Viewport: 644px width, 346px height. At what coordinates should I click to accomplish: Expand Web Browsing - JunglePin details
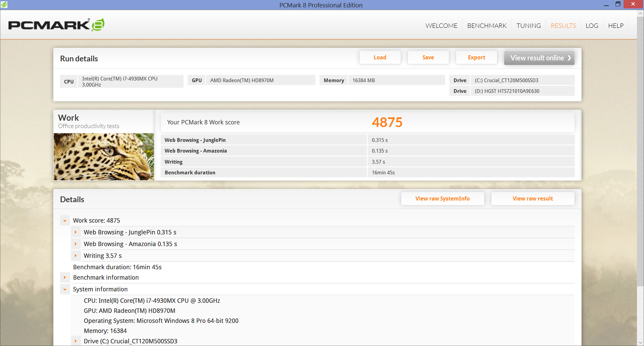pyautogui.click(x=76, y=232)
